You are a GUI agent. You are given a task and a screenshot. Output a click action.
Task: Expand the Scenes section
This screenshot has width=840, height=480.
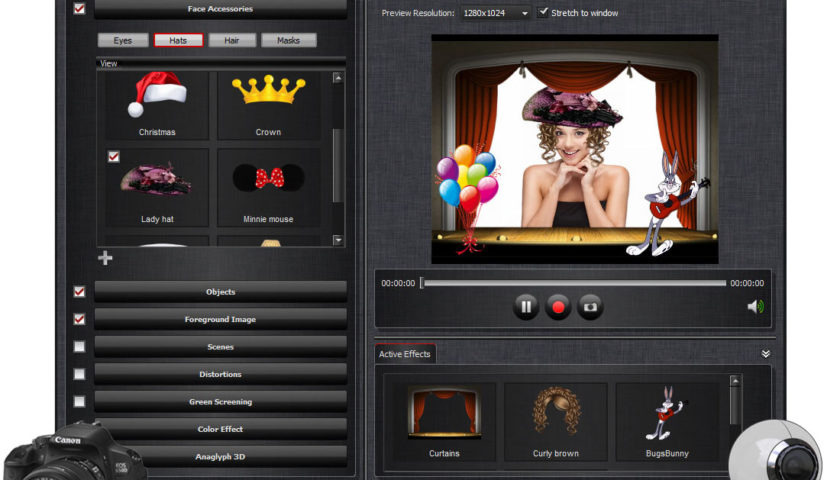[221, 347]
